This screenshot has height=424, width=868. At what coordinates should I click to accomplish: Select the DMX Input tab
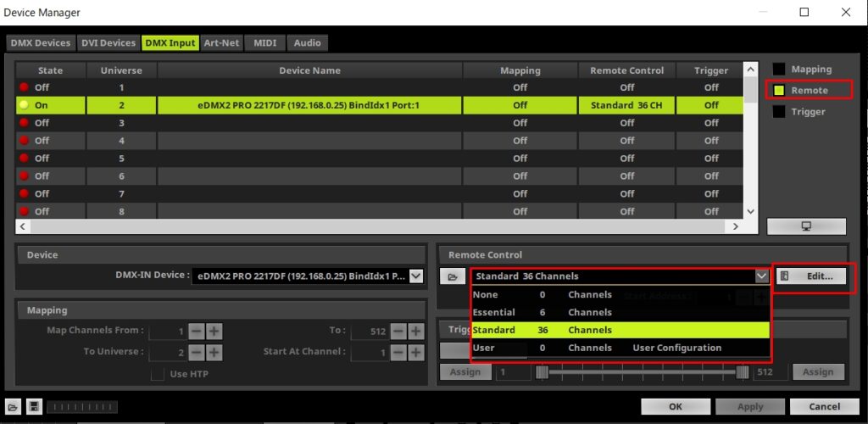(170, 43)
